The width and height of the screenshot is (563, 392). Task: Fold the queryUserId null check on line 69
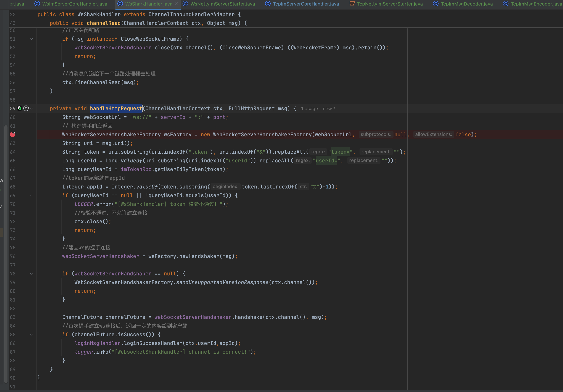coord(31,195)
